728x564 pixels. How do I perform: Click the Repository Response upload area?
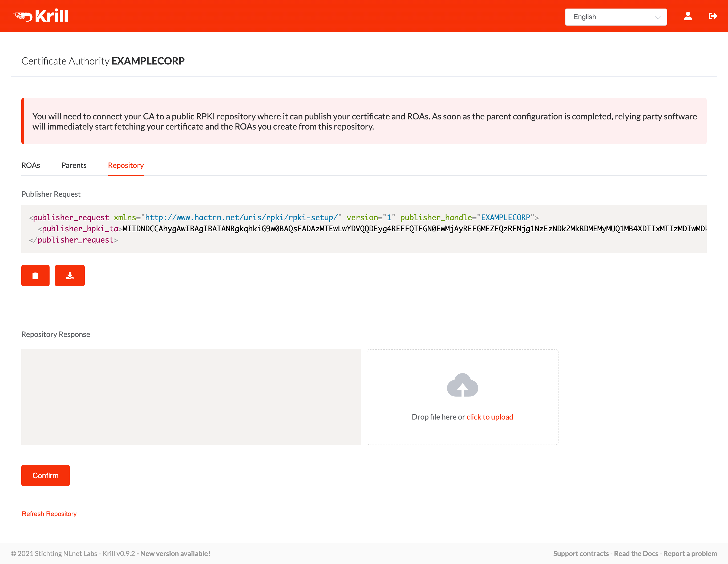point(462,397)
